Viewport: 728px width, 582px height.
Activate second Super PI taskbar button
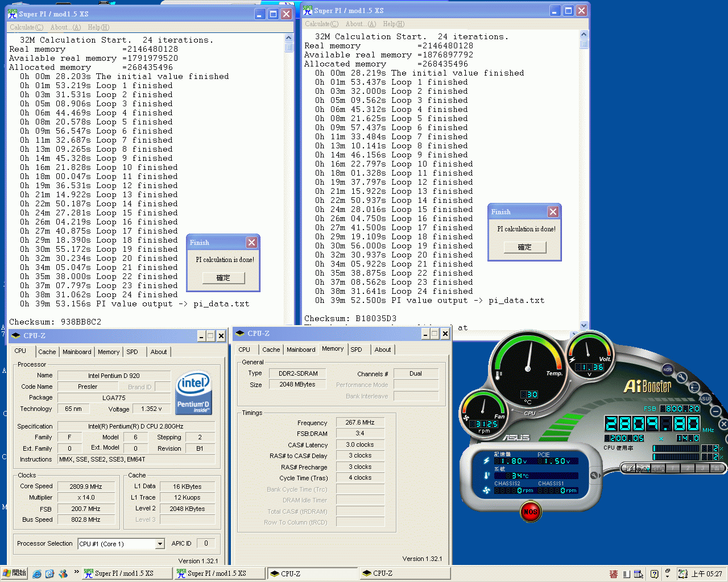tap(220, 573)
